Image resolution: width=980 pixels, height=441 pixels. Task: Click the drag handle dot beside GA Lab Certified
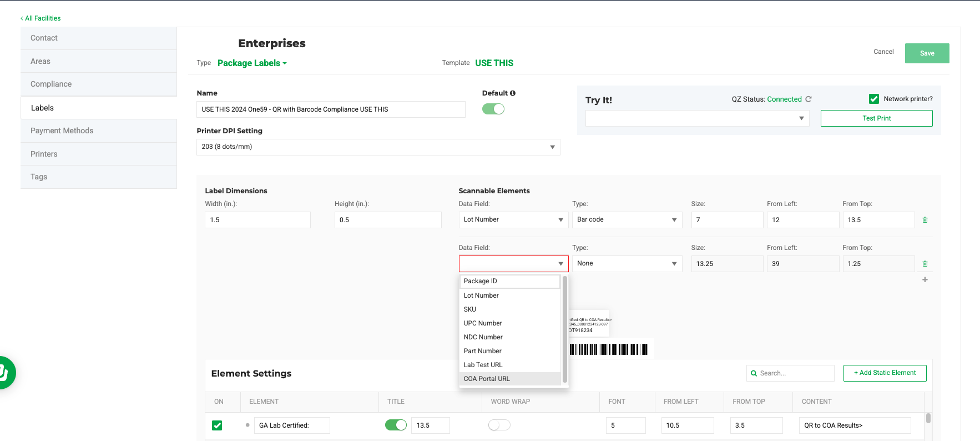247,425
